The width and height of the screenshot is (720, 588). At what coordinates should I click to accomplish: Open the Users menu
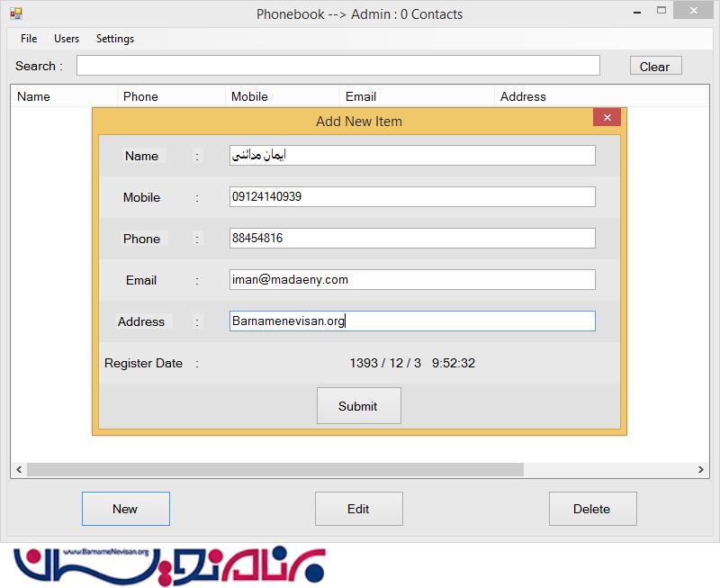67,39
